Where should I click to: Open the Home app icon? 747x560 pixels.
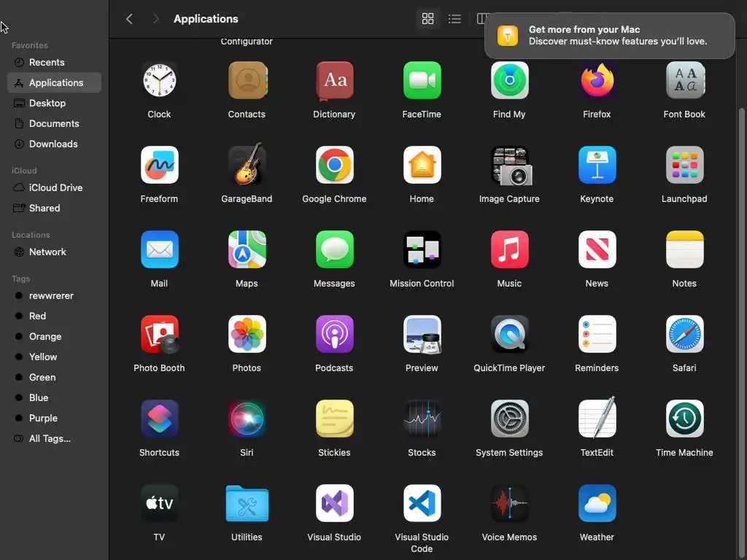(x=422, y=165)
